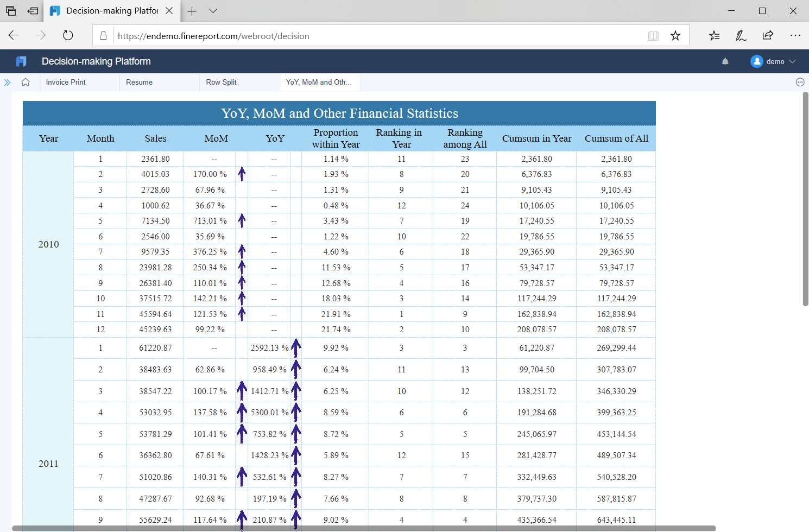Click the browser forward arrow
Viewport: 809px width, 532px height.
pos(41,35)
